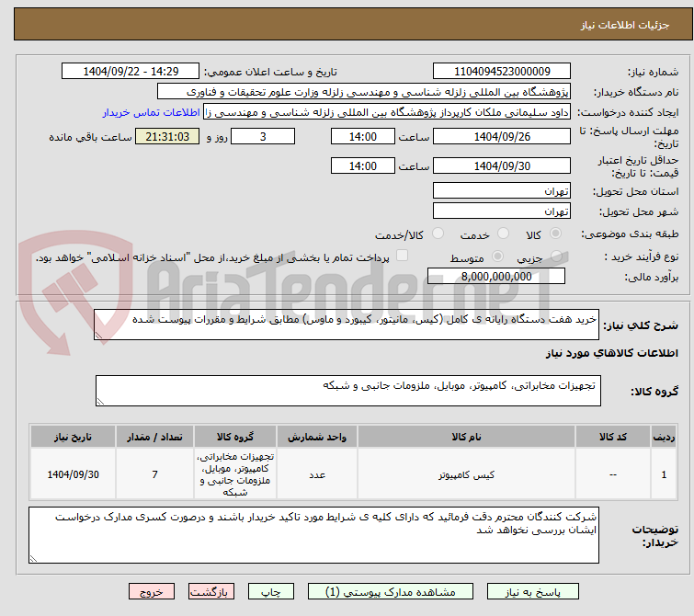The height and width of the screenshot is (616, 694).
Task: Click the کیس کامپیوتر item name cell
Action: click(466, 474)
